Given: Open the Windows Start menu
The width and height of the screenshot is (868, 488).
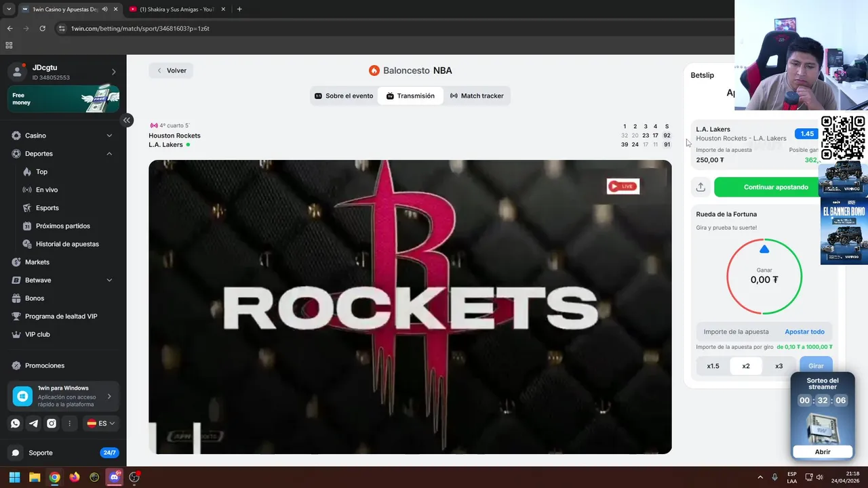Looking at the screenshot, I should pos(14,477).
